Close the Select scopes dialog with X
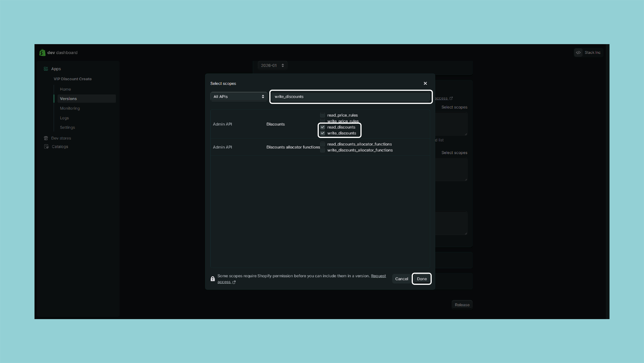The image size is (644, 363). 425,83
